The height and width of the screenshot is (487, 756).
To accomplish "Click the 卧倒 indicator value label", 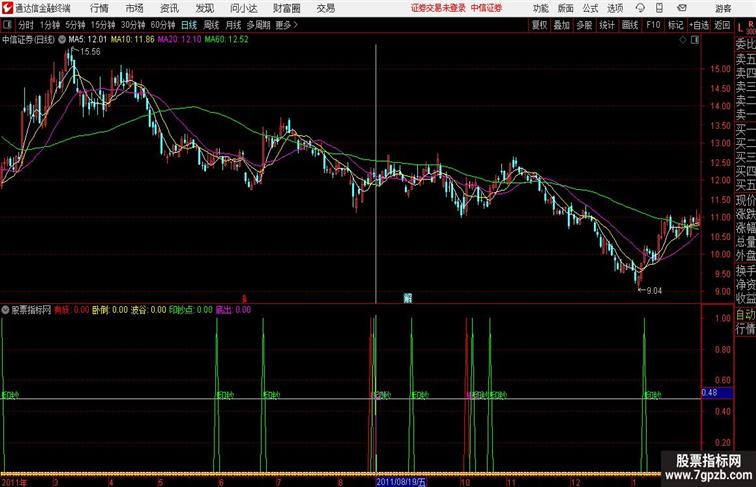I will [x=109, y=310].
